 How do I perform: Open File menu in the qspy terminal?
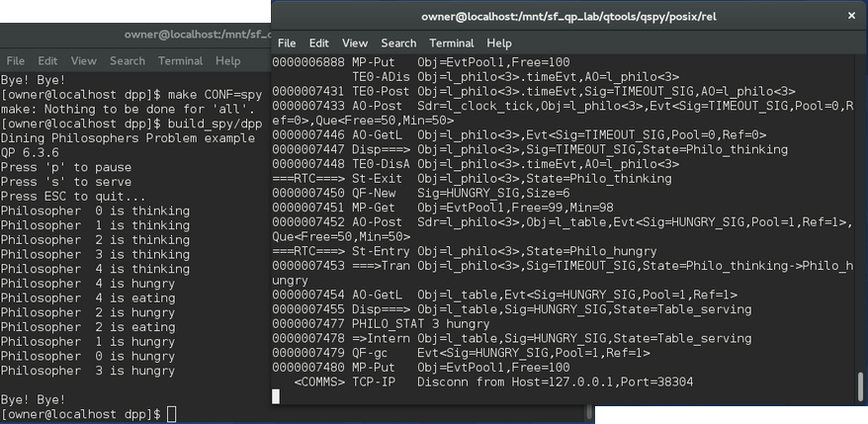(287, 43)
